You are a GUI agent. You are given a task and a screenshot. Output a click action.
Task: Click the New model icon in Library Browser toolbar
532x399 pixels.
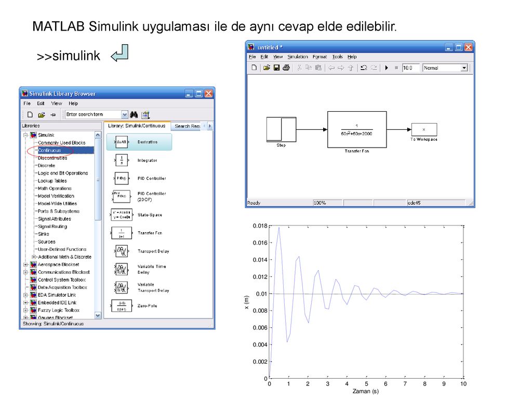(x=30, y=115)
